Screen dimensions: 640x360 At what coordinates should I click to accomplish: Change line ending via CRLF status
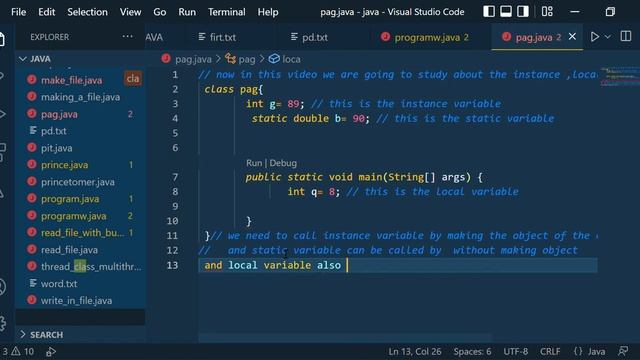tap(550, 351)
